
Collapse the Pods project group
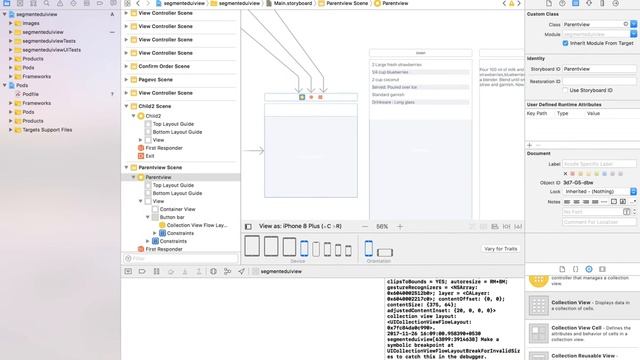4,85
